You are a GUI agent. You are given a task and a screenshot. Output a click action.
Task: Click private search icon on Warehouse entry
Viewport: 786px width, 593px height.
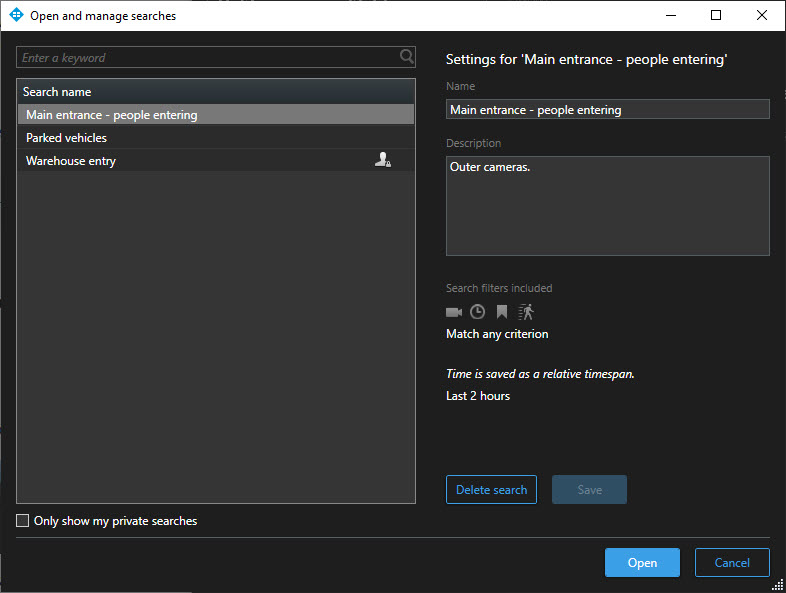click(383, 160)
